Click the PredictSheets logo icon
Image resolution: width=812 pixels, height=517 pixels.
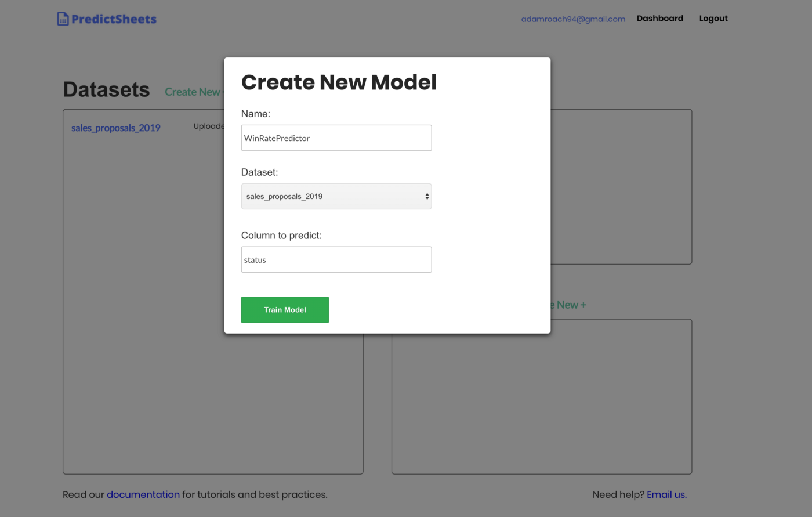click(x=63, y=19)
